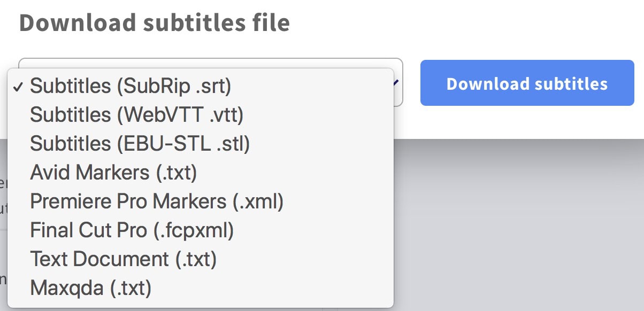Image resolution: width=644 pixels, height=311 pixels.
Task: Click checkmark beside SubRip .srt
Action: tap(18, 87)
